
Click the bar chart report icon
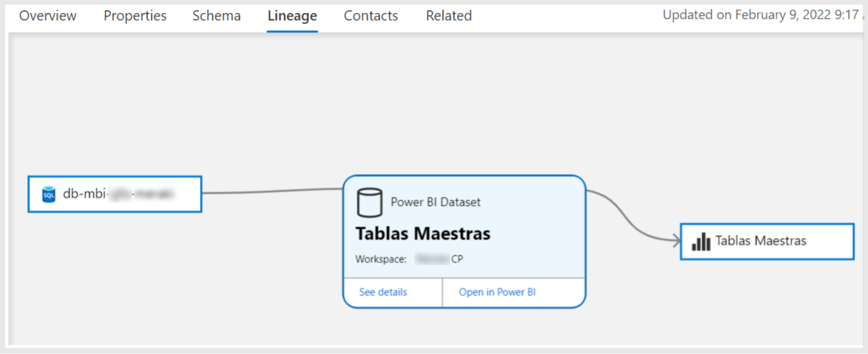[x=701, y=242]
